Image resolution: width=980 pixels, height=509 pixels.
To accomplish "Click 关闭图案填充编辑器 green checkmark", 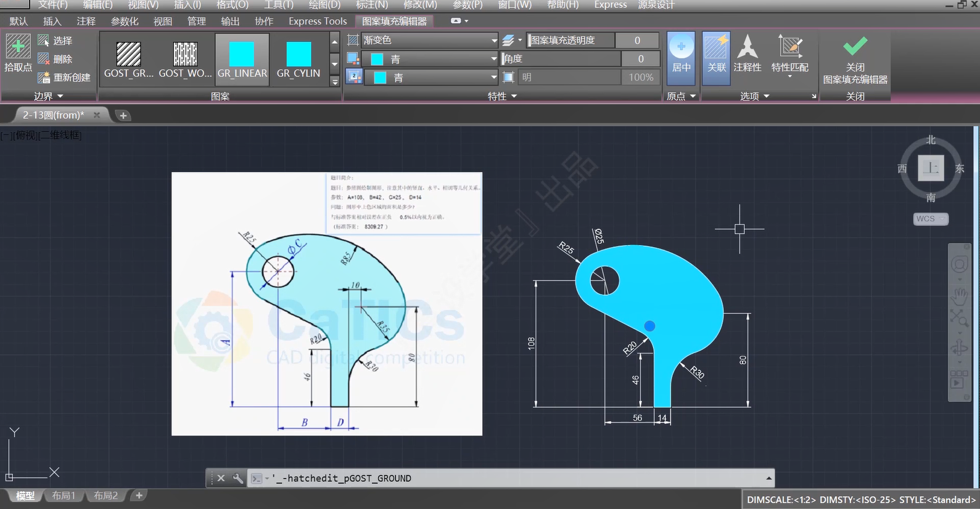I will click(x=855, y=46).
